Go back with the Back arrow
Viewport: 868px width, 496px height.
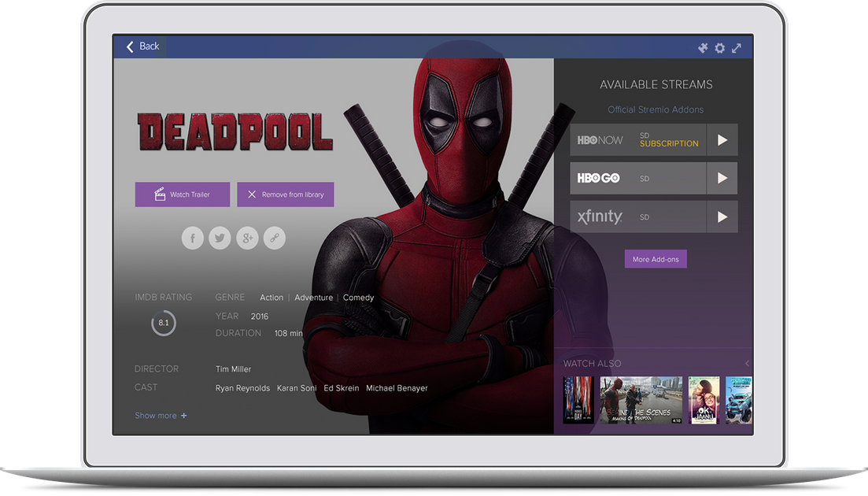(x=142, y=46)
